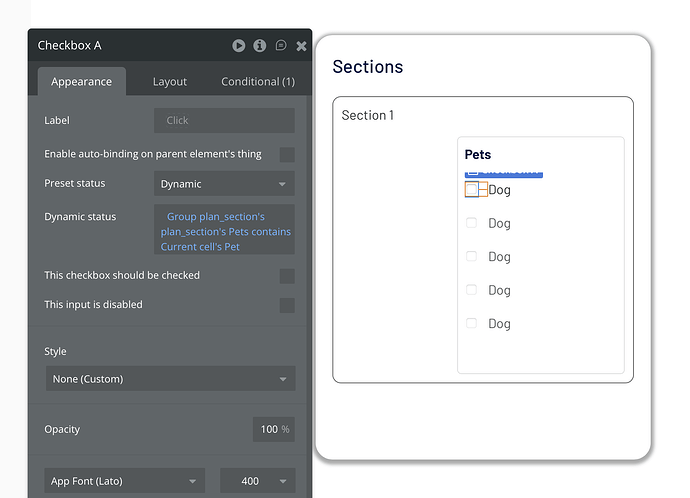This screenshot has height=498, width=690.
Task: Edit the Dynamic status expression
Action: point(224,231)
